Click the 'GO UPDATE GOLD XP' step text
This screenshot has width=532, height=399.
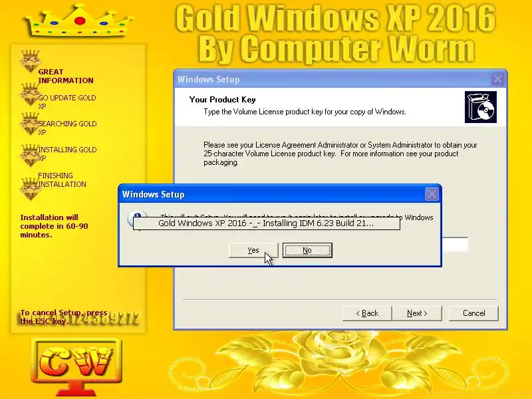tap(67, 102)
